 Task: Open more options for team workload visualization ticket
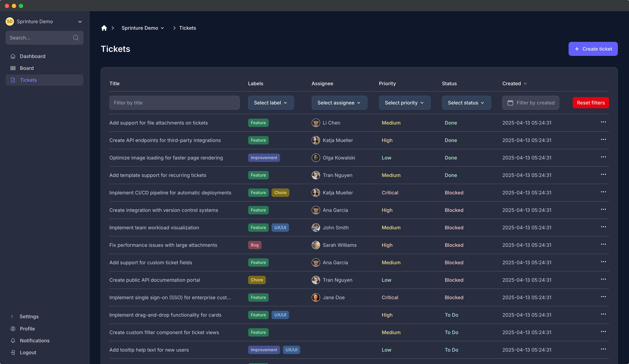pyautogui.click(x=603, y=227)
